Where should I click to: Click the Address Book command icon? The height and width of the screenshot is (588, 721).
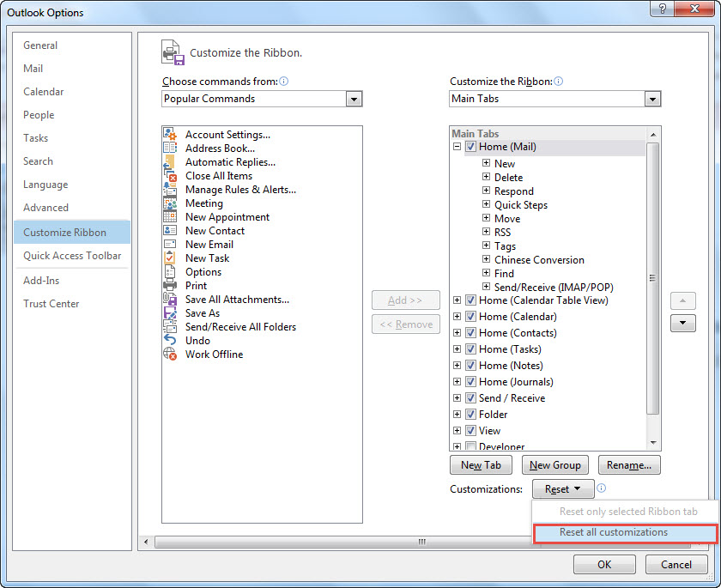click(x=170, y=148)
